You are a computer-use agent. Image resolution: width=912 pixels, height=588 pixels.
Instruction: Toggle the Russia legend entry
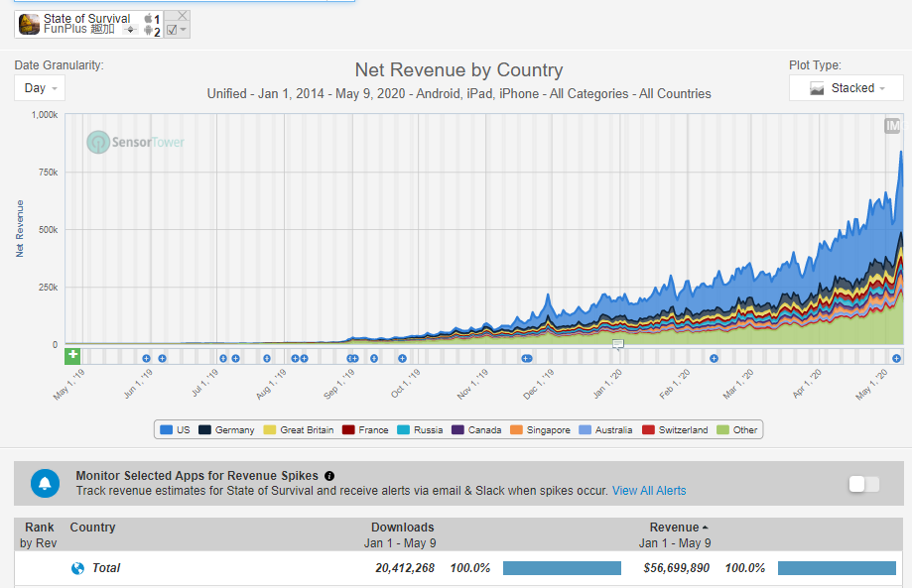[x=420, y=430]
